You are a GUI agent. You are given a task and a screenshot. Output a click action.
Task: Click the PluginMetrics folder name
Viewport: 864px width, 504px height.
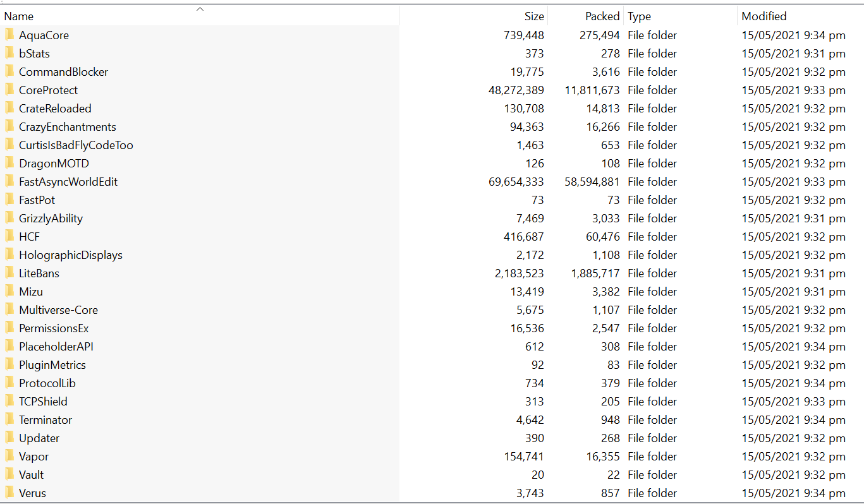coord(52,365)
